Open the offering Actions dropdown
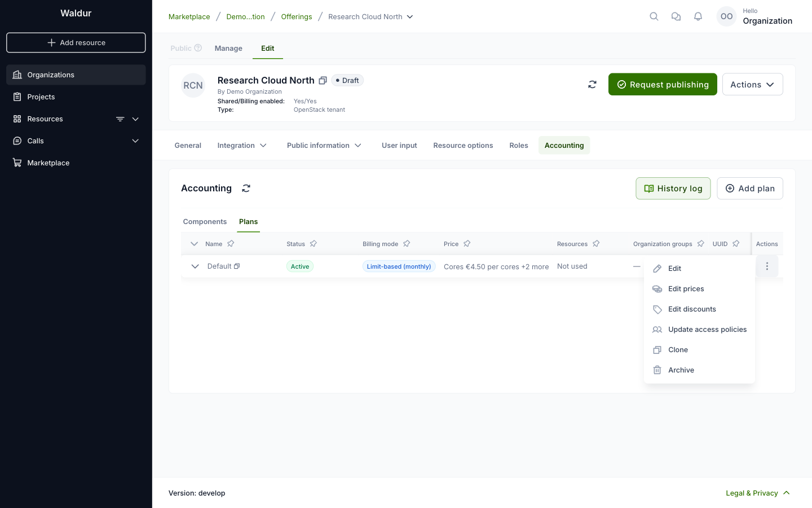812x508 pixels. [x=752, y=84]
